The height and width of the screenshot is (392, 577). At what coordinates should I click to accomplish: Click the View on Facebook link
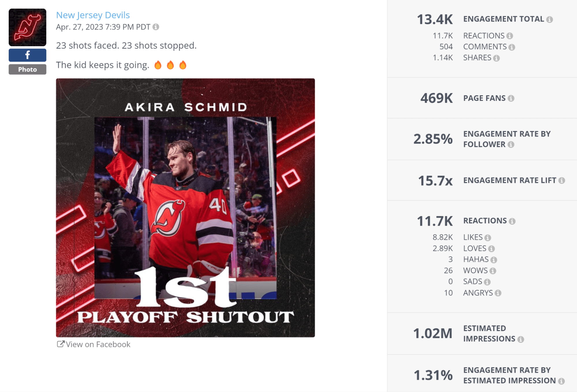(94, 344)
